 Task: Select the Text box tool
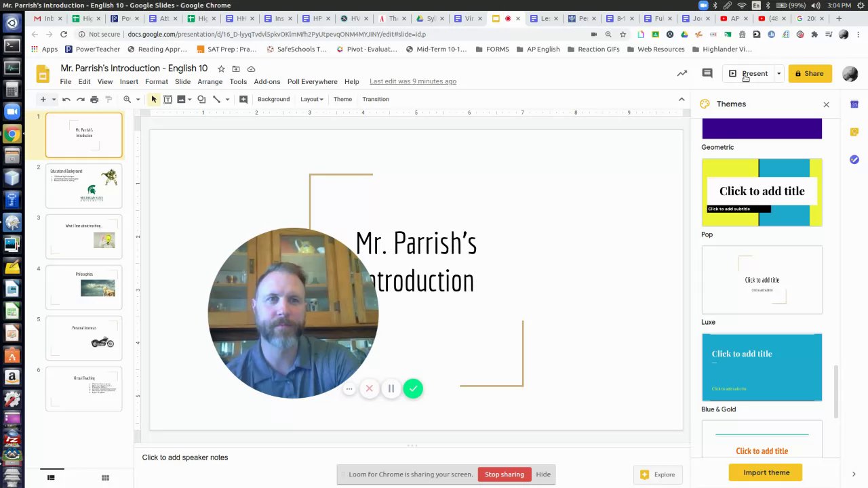(x=167, y=100)
